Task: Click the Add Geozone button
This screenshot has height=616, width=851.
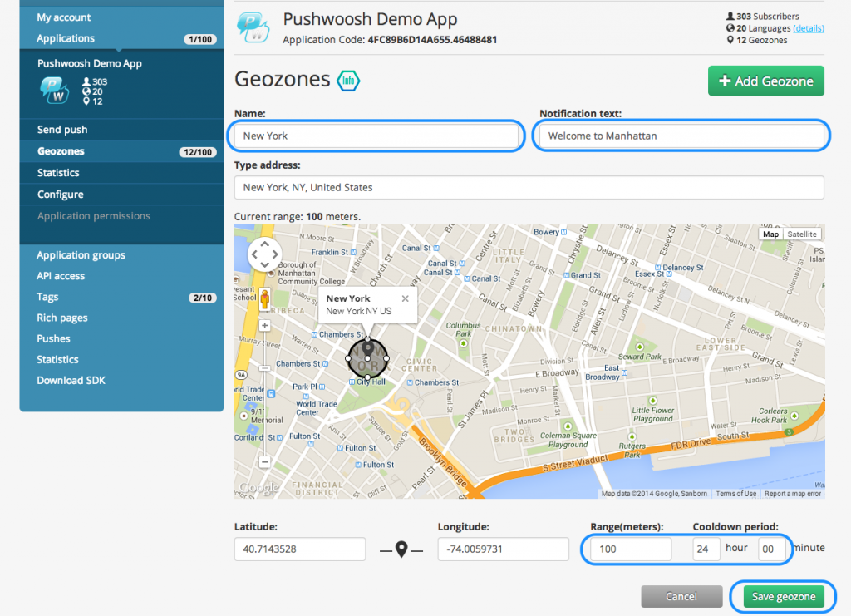Action: point(765,81)
